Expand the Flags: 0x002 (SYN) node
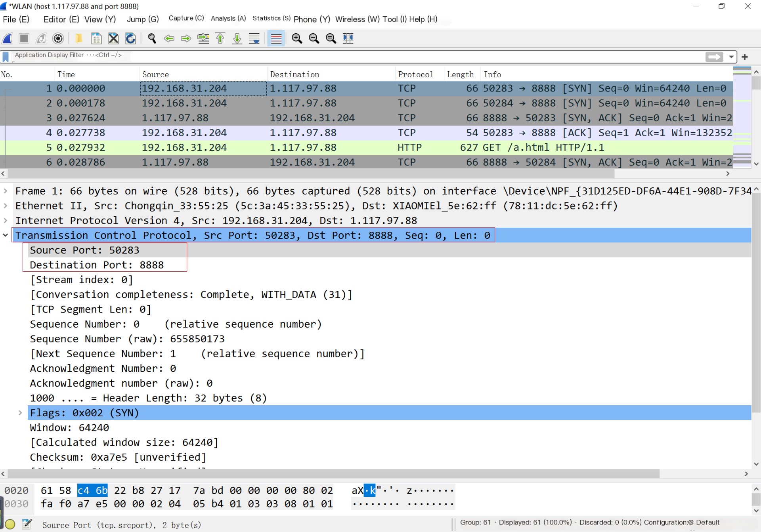 click(20, 413)
